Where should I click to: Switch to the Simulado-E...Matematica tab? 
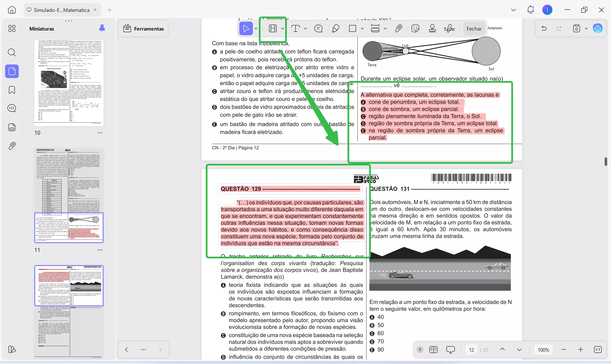61,10
